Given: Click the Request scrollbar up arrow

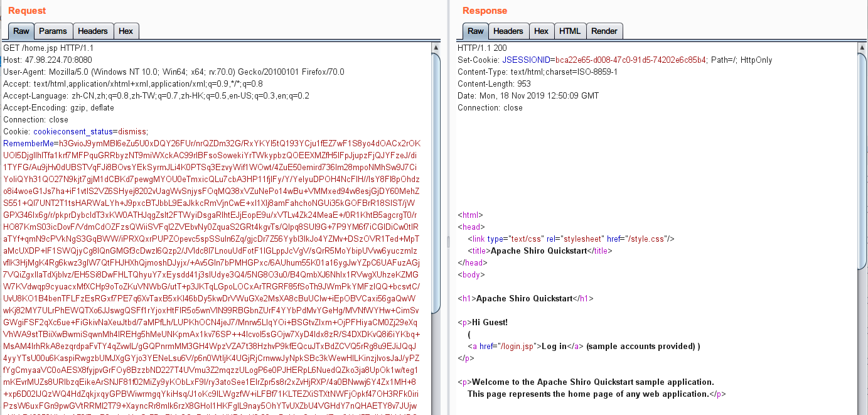Looking at the screenshot, I should tap(436, 47).
